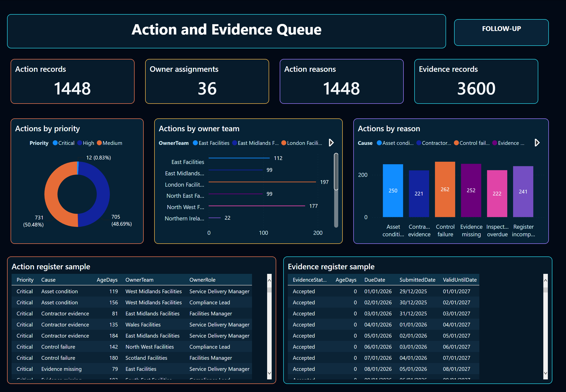Image resolution: width=566 pixels, height=392 pixels.
Task: Select the Contractor evidence bar showing 221
Action: click(419, 194)
